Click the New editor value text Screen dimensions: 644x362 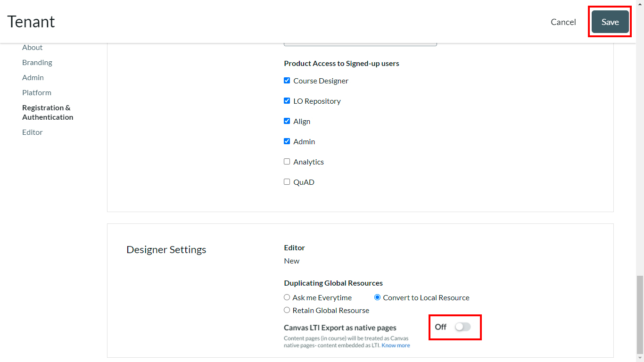coord(291,261)
